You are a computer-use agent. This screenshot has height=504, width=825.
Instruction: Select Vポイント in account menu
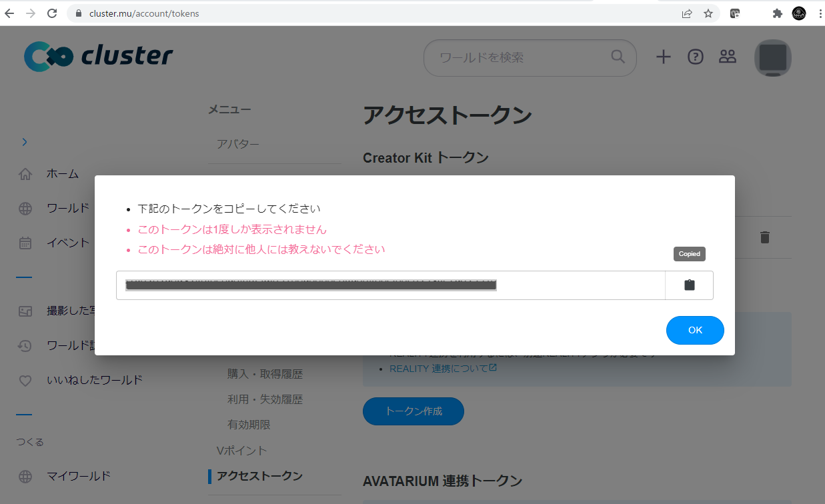(241, 451)
